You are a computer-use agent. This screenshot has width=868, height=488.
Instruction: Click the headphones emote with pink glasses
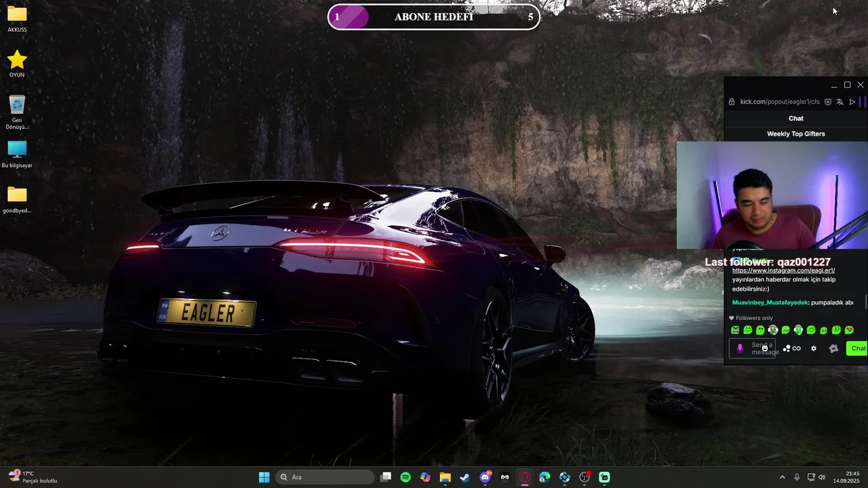tap(773, 330)
